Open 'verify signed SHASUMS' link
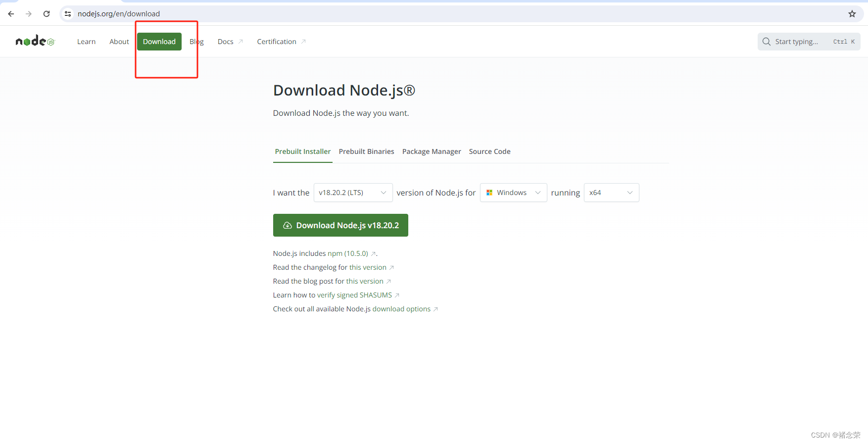868x443 pixels. [354, 295]
